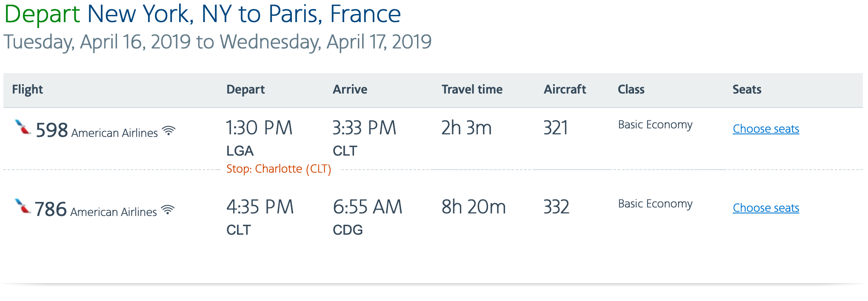This screenshot has height=301, width=868.
Task: Open Choose seats for flight 598
Action: (765, 129)
